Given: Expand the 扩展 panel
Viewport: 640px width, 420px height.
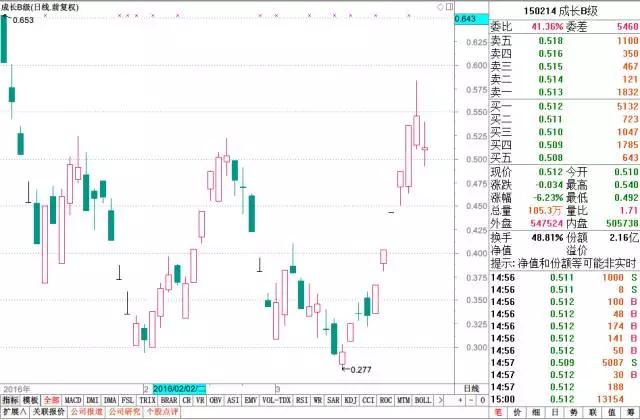Looking at the screenshot, I should (12, 411).
